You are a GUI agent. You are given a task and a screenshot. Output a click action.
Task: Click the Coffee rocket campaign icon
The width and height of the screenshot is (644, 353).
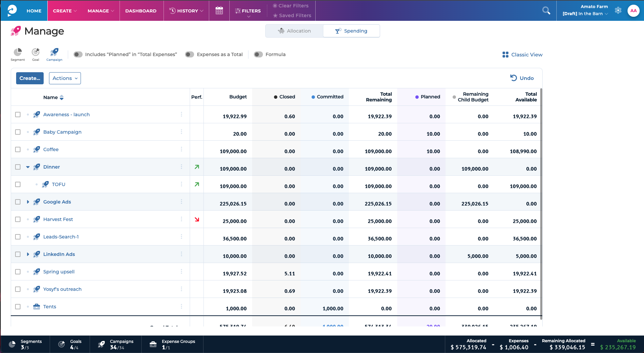pos(37,149)
